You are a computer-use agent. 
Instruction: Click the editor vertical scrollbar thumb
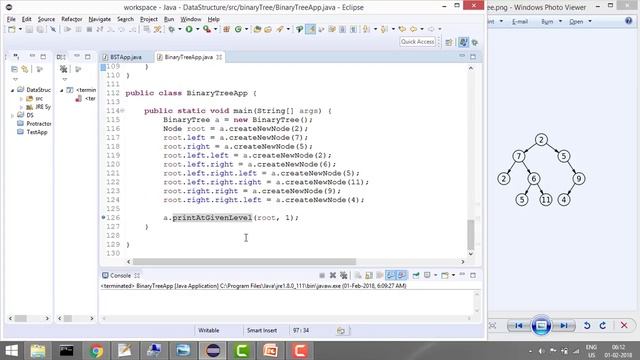pos(471,234)
